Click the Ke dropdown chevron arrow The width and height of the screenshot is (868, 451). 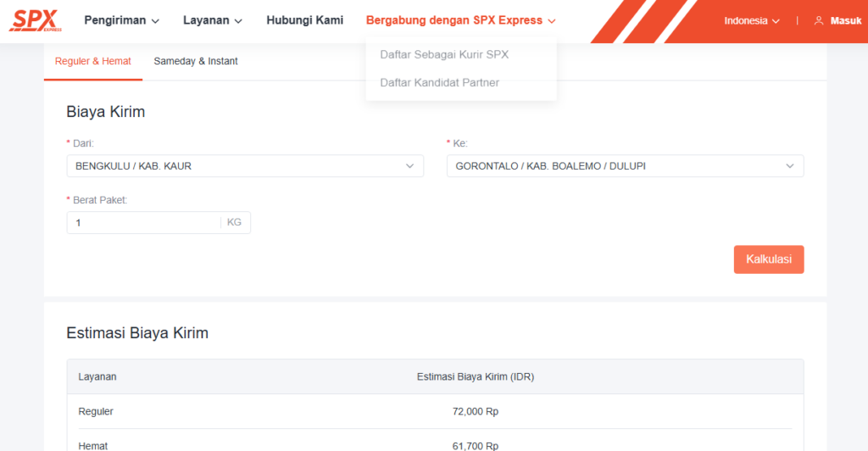789,166
